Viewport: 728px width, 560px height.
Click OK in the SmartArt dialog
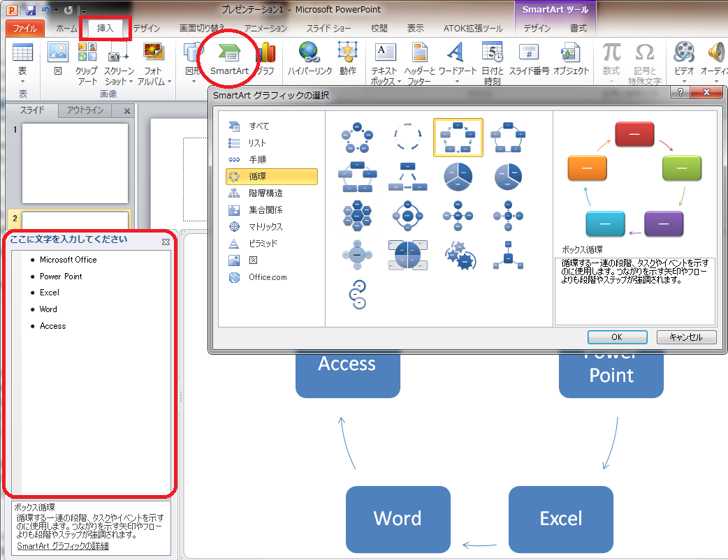[617, 337]
